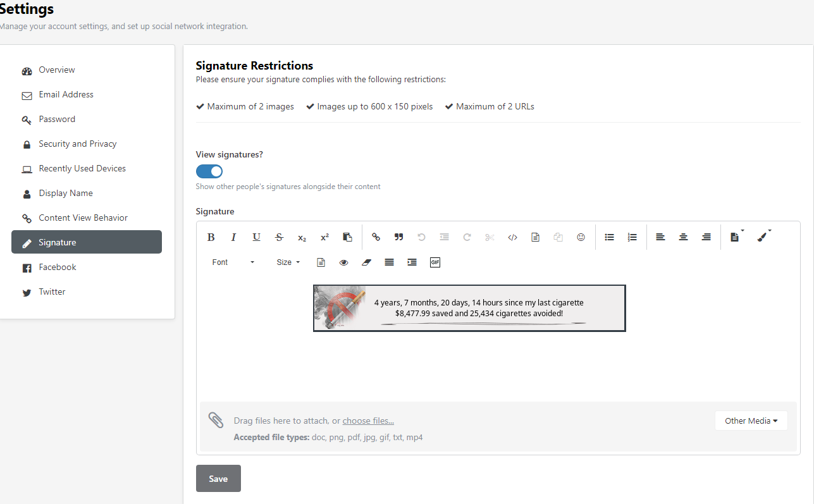This screenshot has width=814, height=504.
Task: Turn off the View signatures switch
Action: click(209, 171)
